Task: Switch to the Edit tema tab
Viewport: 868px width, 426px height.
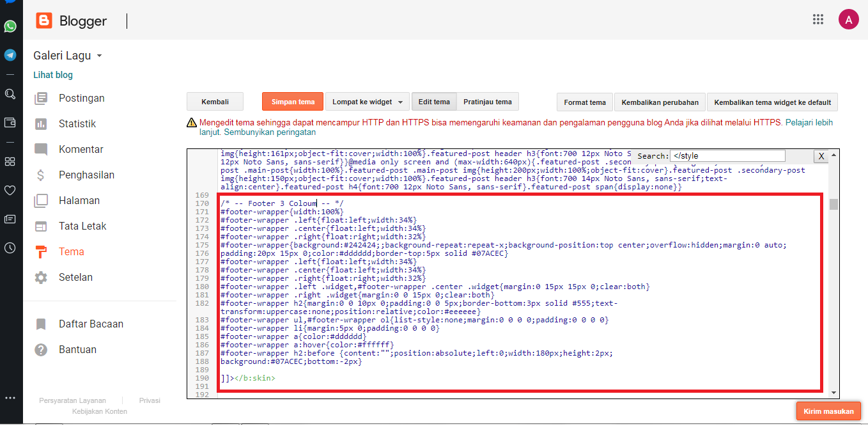Action: [x=434, y=102]
